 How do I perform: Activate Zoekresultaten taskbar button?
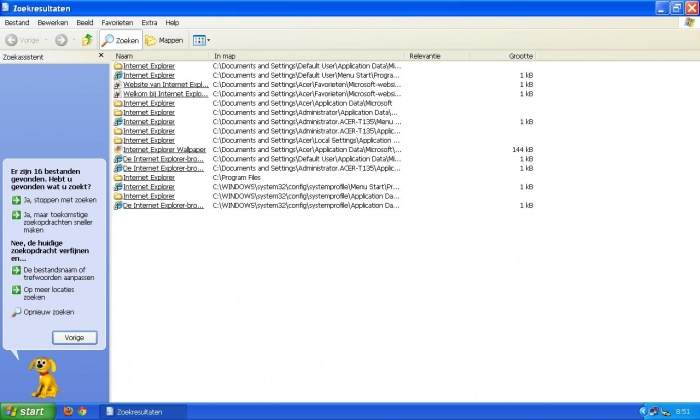coord(143,412)
